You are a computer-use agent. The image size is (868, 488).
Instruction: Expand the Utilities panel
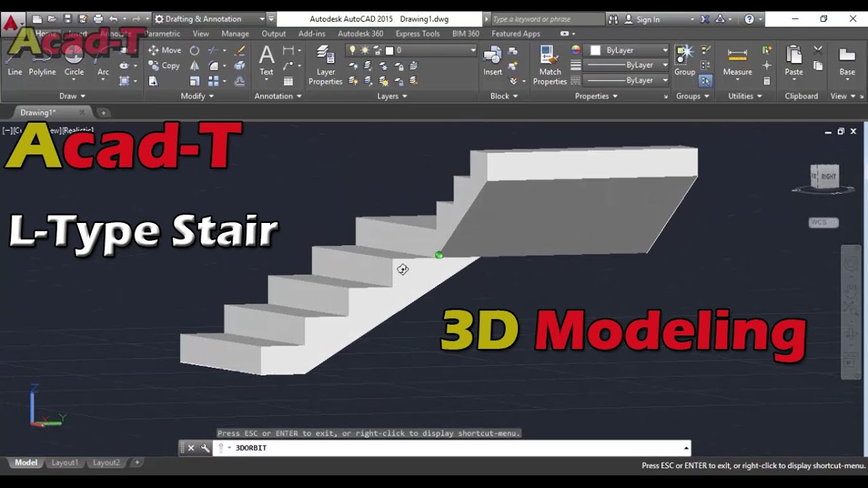tap(745, 96)
